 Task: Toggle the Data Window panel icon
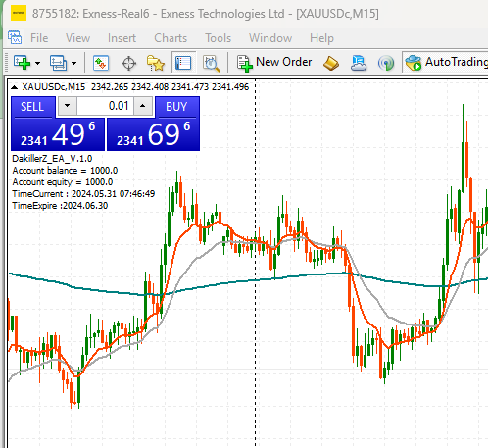tap(183, 62)
